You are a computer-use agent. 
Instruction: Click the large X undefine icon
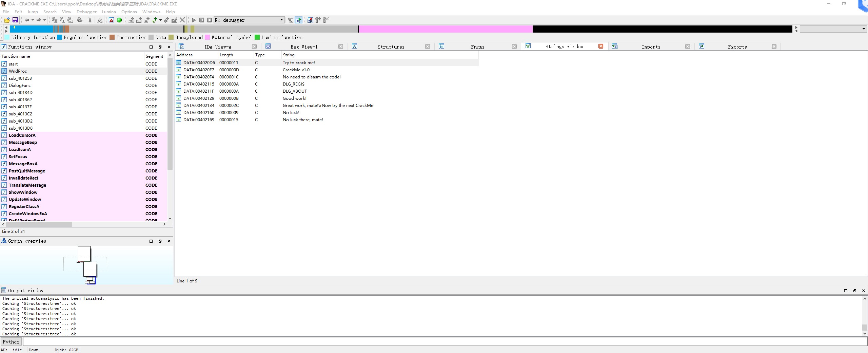click(x=182, y=20)
